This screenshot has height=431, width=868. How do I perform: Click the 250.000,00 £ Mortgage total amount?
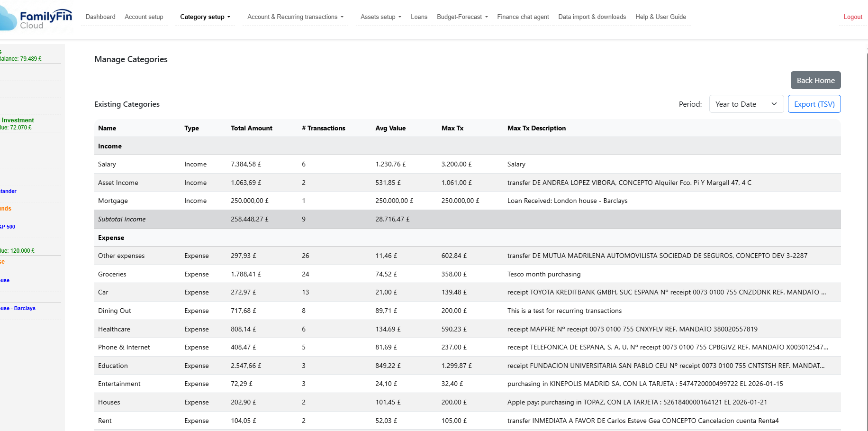[x=250, y=201]
